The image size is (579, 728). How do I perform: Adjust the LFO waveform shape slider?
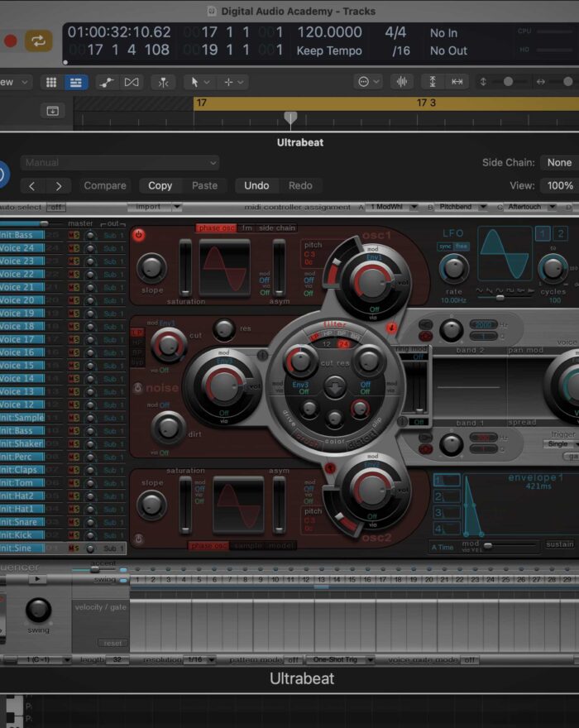[500, 298]
